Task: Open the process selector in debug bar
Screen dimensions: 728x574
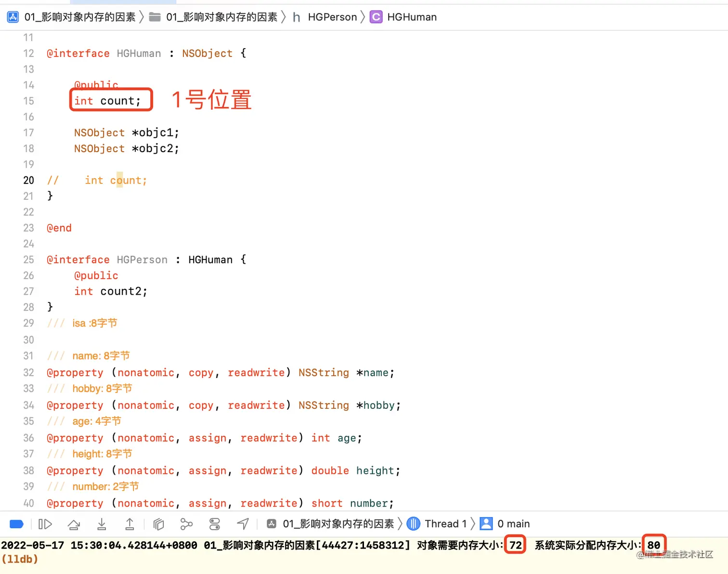Action: tap(338, 524)
